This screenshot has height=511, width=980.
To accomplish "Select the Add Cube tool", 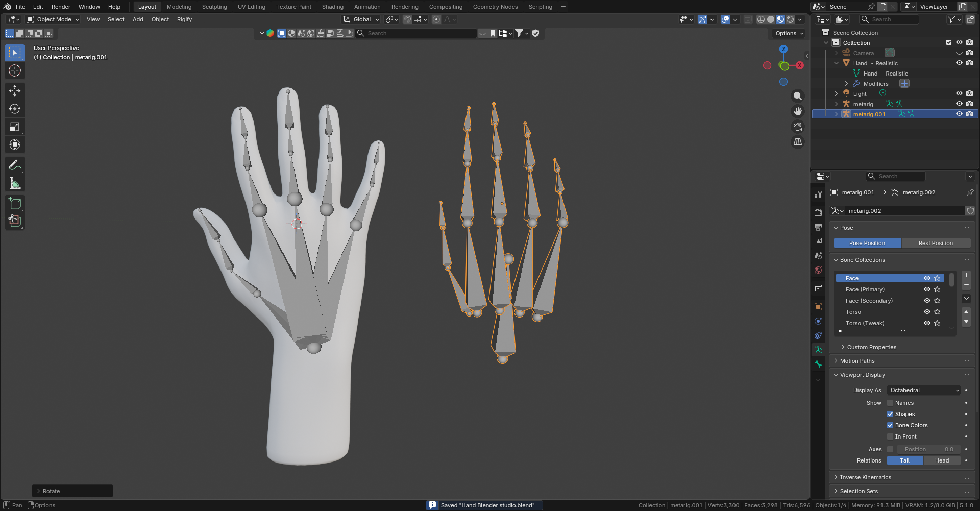I will tap(15, 203).
